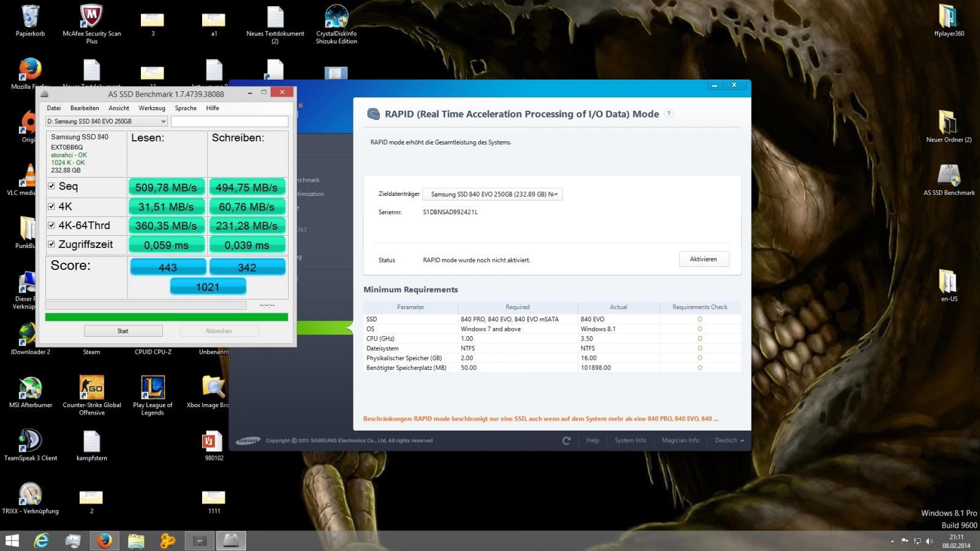Click the orange Beschränkungen notice text
Viewport: 980px width, 551px height.
(540, 419)
